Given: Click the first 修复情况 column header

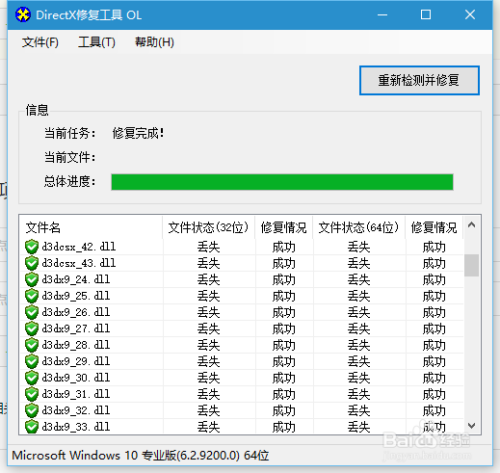Looking at the screenshot, I should point(284,228).
